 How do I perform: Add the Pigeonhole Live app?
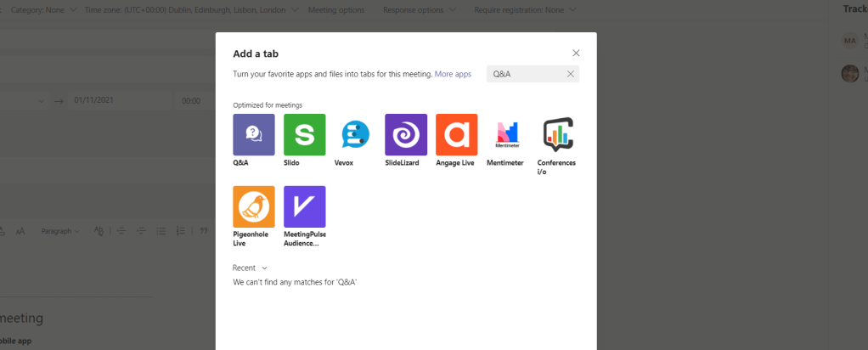click(x=253, y=206)
